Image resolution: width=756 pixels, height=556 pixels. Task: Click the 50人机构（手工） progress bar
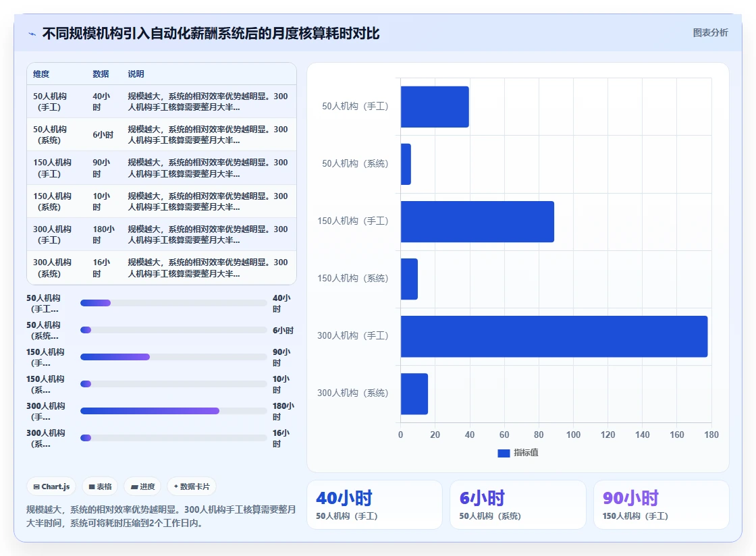[x=173, y=303]
